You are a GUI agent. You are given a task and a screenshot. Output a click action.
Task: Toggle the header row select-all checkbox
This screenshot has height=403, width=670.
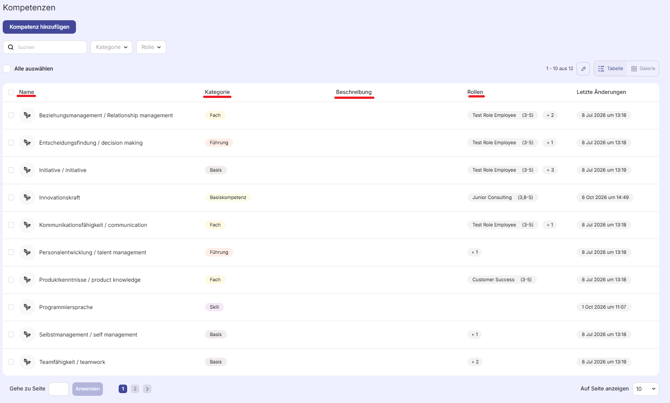(x=11, y=92)
